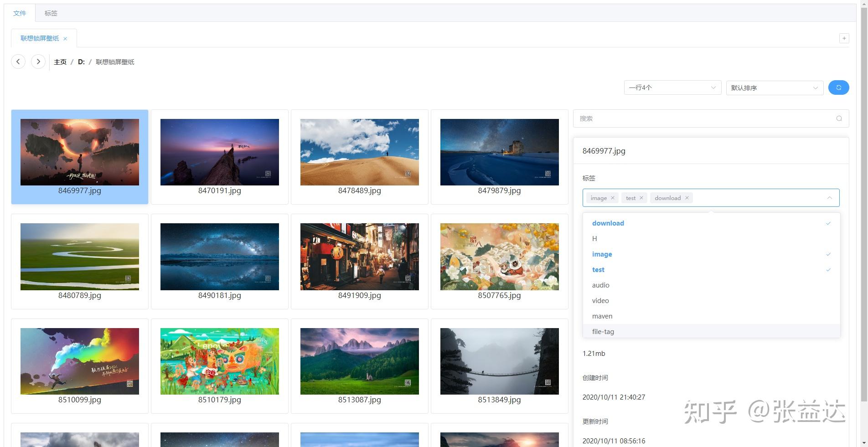Click the forward navigation arrow
Viewport: 868px width, 447px height.
pos(38,62)
